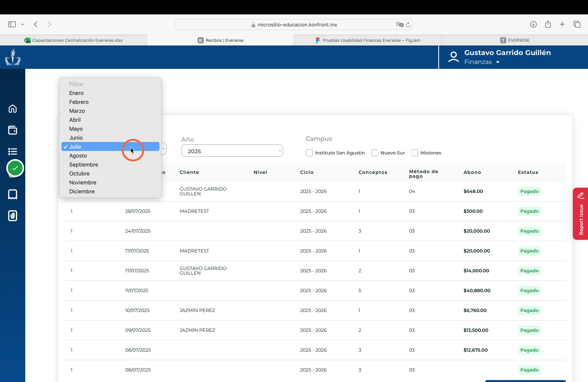This screenshot has width=588, height=382.
Task: Open the home icon in sidebar
Action: (13, 109)
